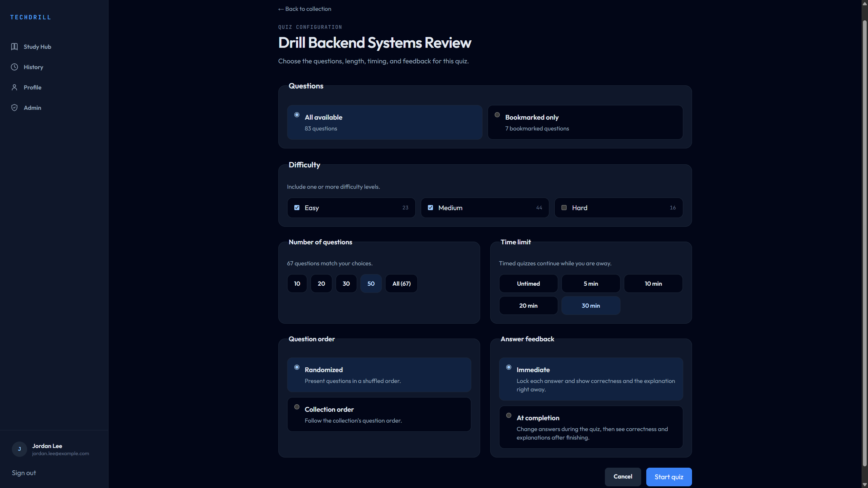
Task: Select the Randomized order radio button
Action: pos(297,367)
